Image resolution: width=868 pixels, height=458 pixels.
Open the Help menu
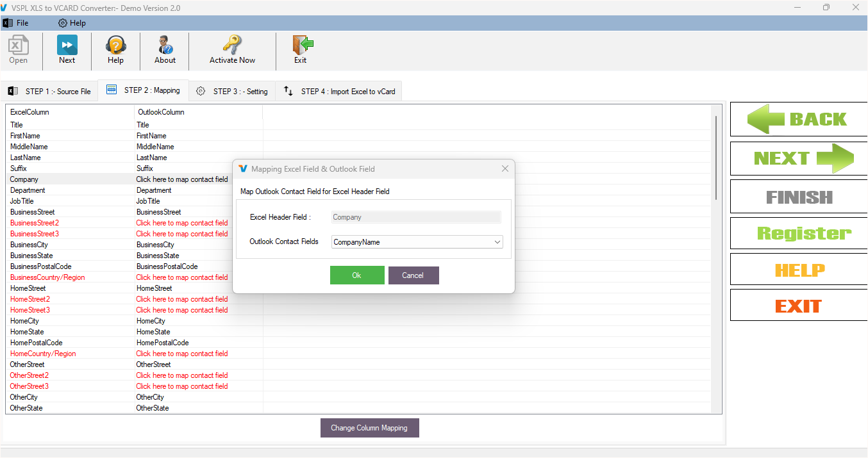point(72,23)
